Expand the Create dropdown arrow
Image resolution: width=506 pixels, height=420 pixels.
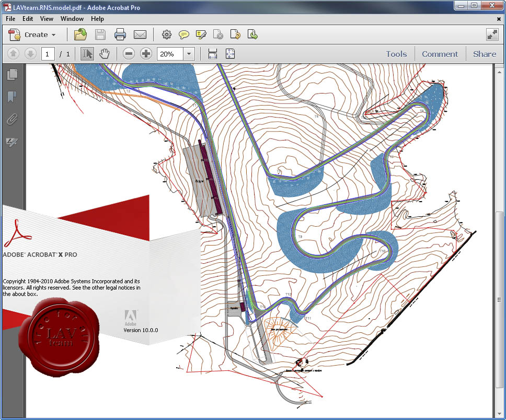[x=53, y=35]
